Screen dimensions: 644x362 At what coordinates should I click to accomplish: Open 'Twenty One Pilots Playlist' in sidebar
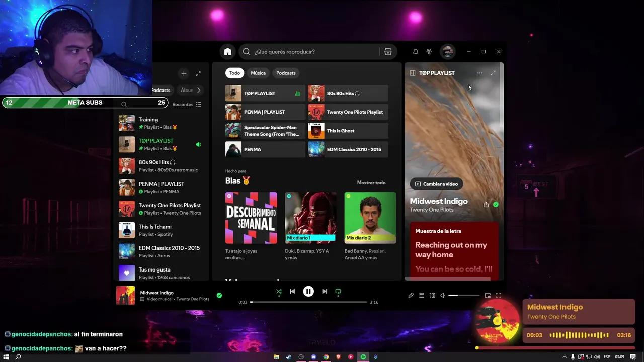[x=161, y=209]
